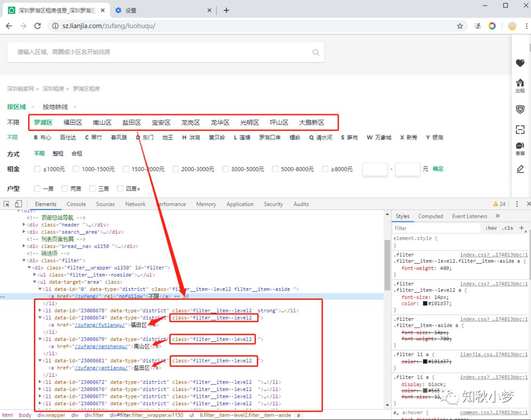This screenshot has height=420, width=531.
Task: Click the user profile avatar icon
Action: coord(512,26)
